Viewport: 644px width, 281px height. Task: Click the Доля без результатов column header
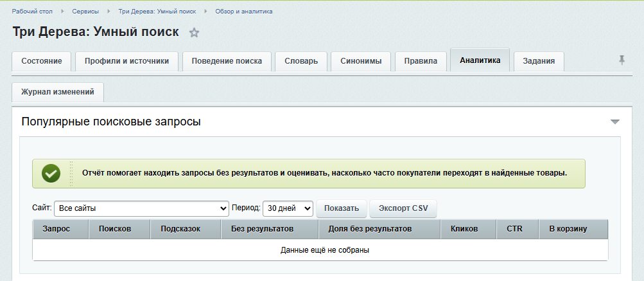(379, 229)
